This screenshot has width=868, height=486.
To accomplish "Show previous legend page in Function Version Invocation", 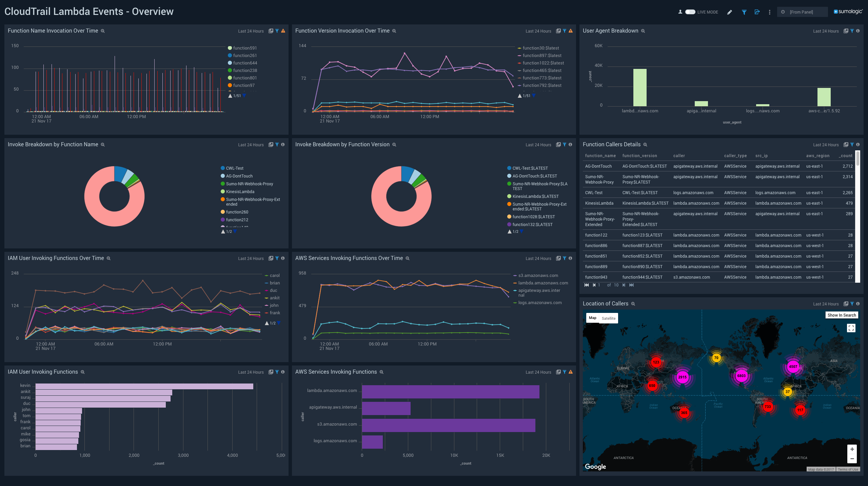I will [x=520, y=96].
